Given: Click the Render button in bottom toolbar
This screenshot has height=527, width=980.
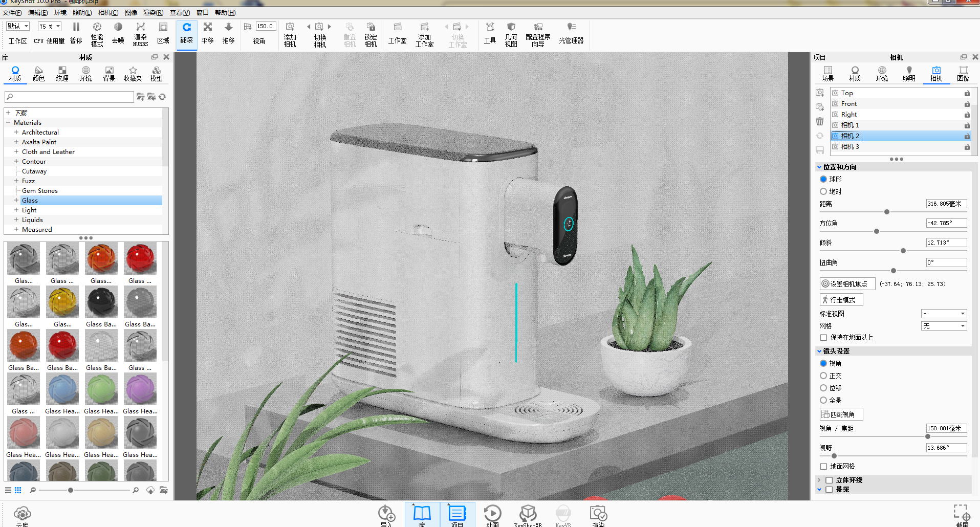Looking at the screenshot, I should [x=598, y=515].
